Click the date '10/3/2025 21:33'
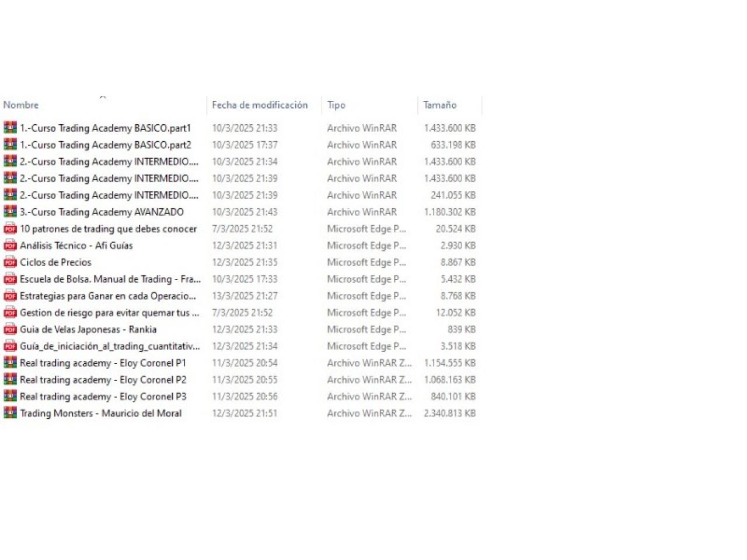The image size is (747, 560). click(x=245, y=128)
